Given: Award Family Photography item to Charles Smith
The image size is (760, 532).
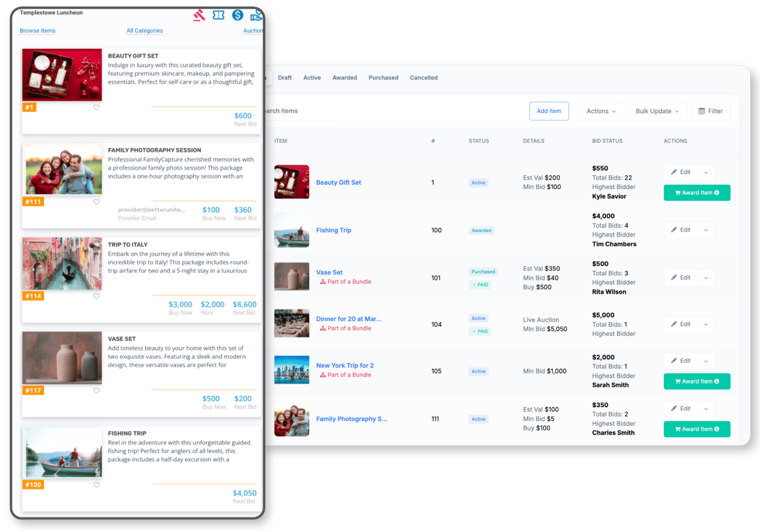Looking at the screenshot, I should click(697, 429).
